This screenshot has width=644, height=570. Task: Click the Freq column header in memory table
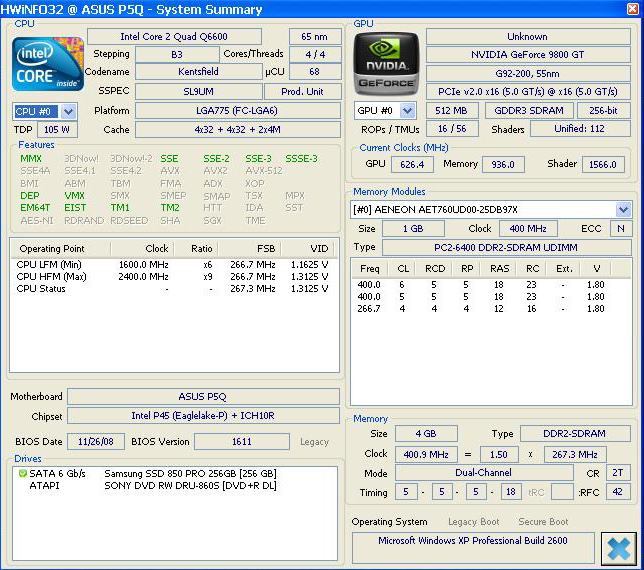click(x=369, y=269)
